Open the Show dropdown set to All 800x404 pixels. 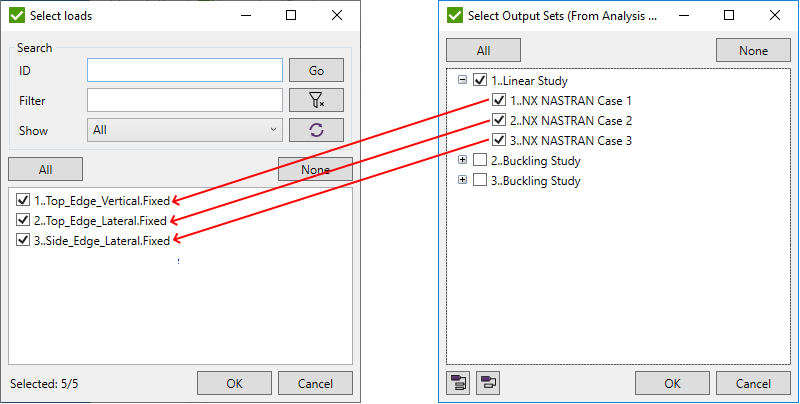185,130
